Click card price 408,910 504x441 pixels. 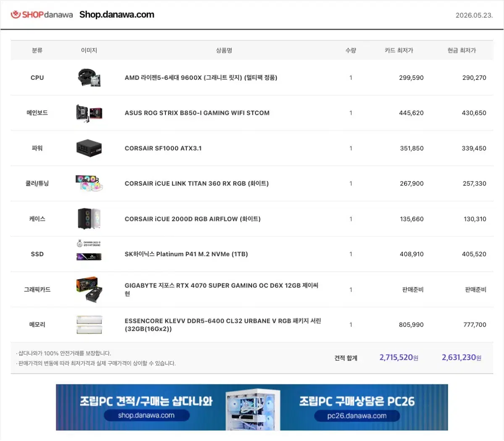pyautogui.click(x=412, y=254)
